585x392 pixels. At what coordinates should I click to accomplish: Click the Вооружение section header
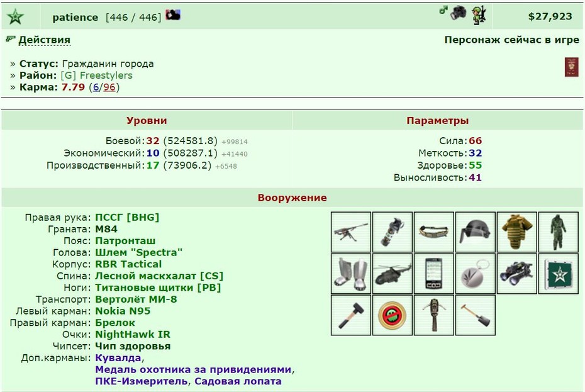pyautogui.click(x=292, y=198)
